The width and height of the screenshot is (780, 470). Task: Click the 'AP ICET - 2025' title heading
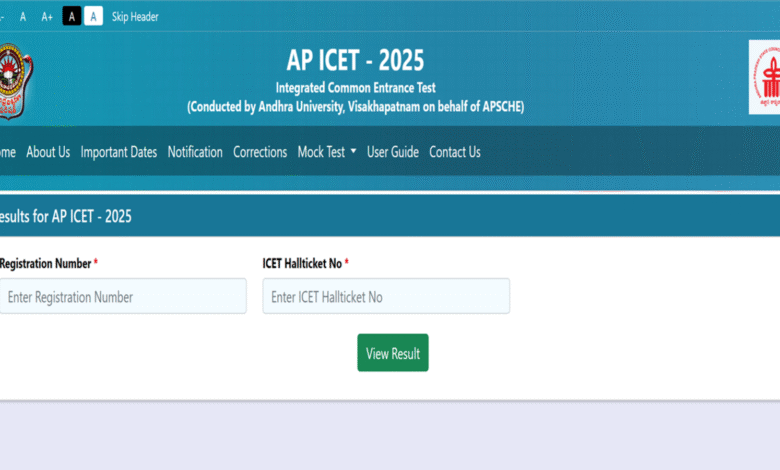(x=355, y=61)
